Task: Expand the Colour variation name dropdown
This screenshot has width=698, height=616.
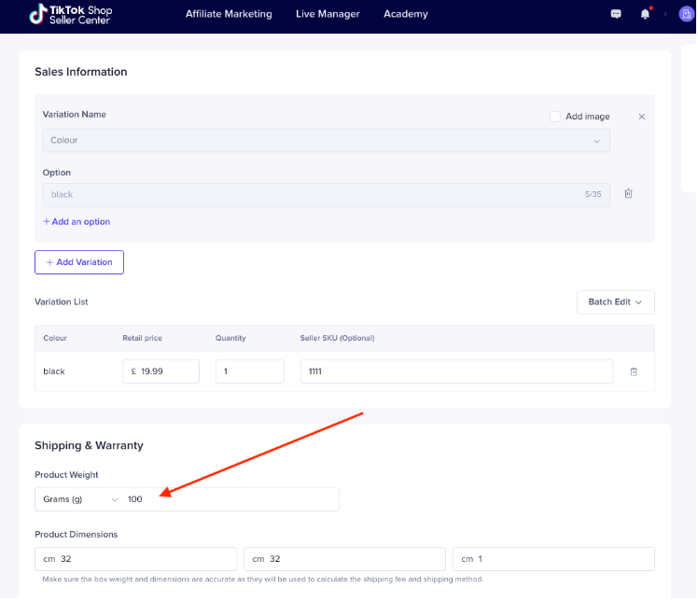Action: 326,141
